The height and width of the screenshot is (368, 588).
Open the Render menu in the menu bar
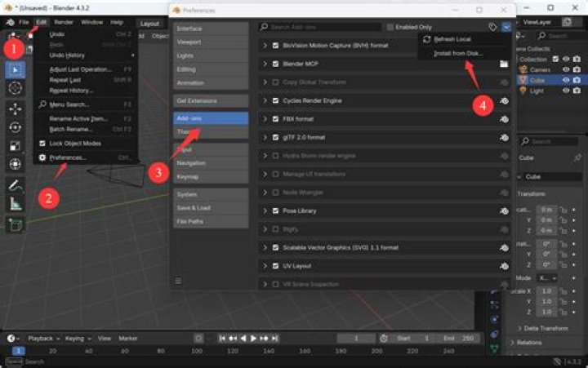[x=64, y=23]
